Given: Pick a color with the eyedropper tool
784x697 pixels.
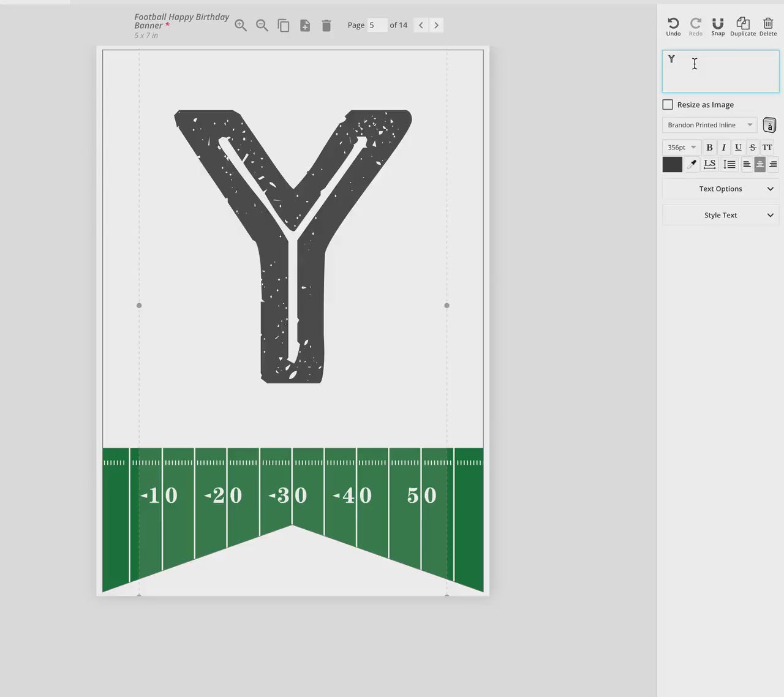Looking at the screenshot, I should [692, 164].
